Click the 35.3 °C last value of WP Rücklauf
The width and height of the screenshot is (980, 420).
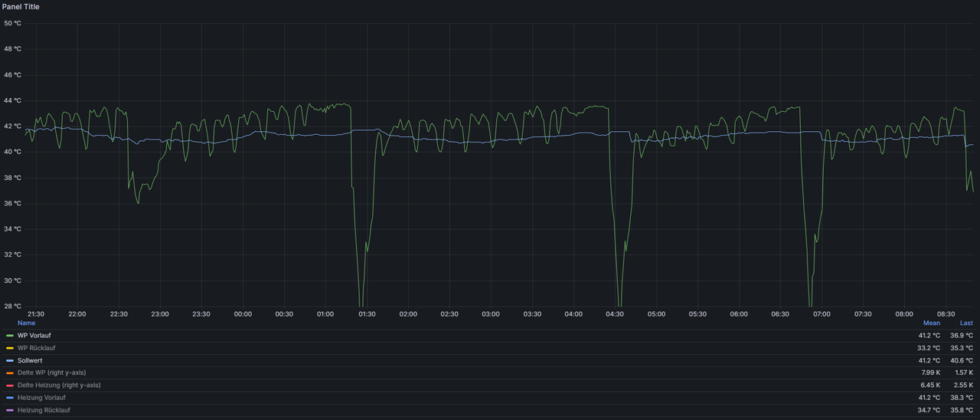962,348
